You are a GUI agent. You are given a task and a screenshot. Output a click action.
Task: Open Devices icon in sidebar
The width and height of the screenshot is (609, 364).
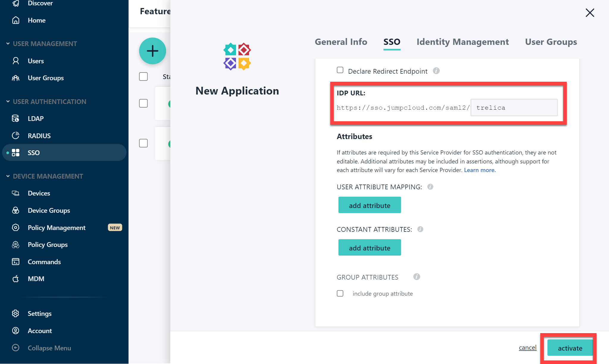tap(16, 193)
